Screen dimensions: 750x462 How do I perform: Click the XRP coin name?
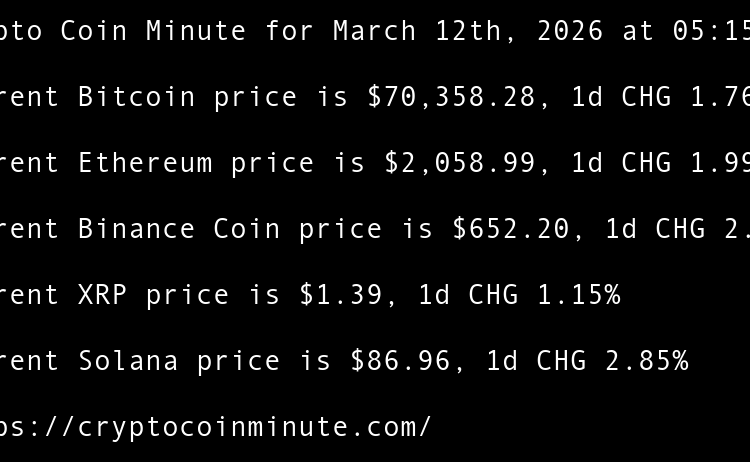103,295
